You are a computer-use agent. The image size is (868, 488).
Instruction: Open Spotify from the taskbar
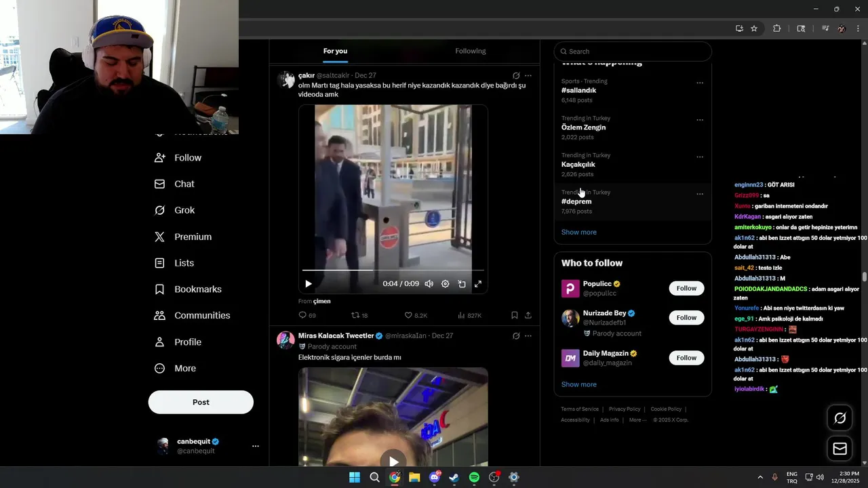coord(474,478)
